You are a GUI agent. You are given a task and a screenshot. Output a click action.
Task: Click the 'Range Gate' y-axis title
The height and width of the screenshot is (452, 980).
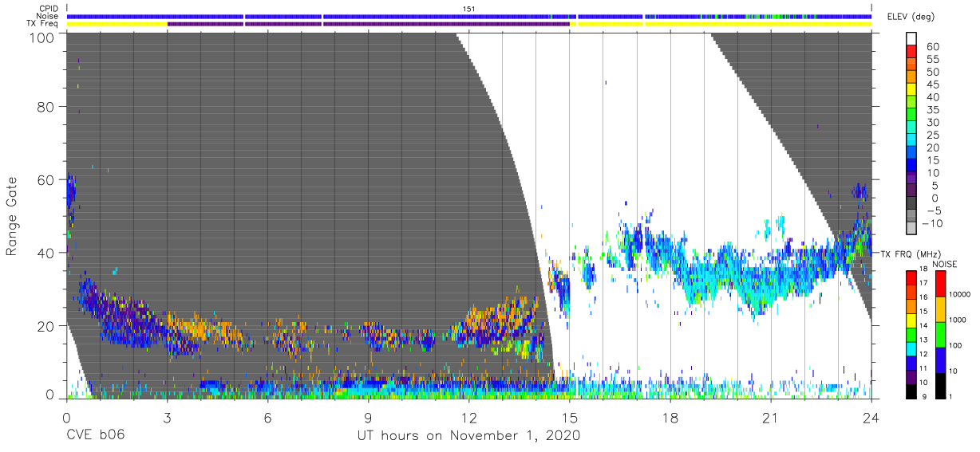(12, 217)
